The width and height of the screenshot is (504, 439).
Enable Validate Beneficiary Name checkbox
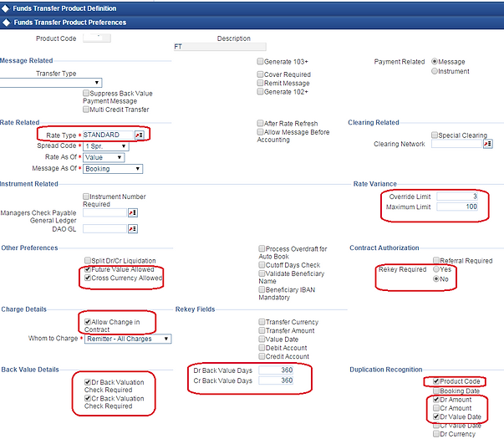click(262, 273)
